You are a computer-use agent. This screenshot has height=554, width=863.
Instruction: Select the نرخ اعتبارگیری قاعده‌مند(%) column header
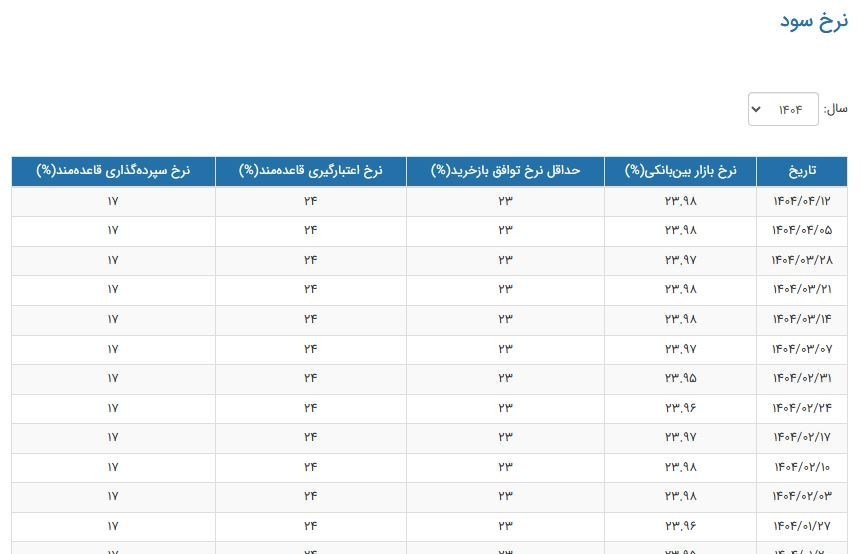point(310,171)
